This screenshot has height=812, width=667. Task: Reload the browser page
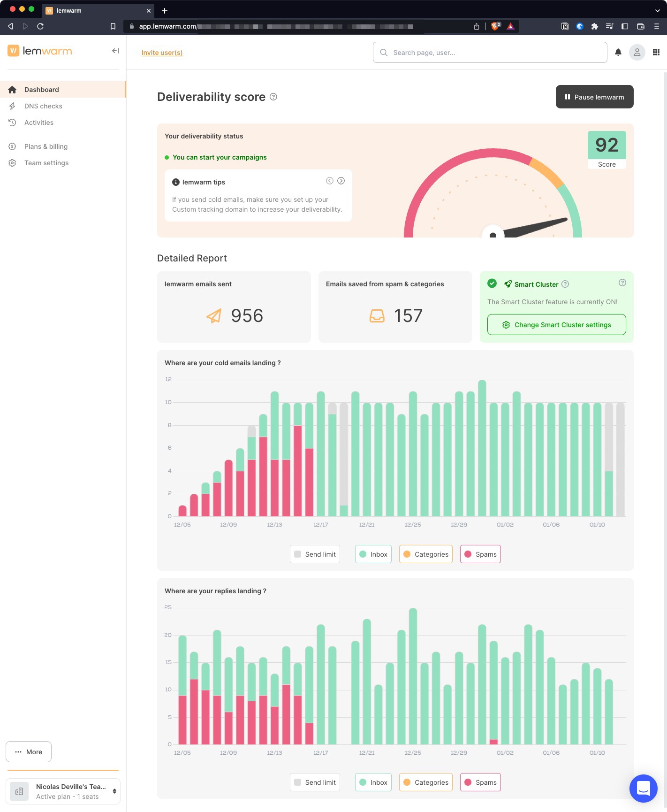pos(40,26)
